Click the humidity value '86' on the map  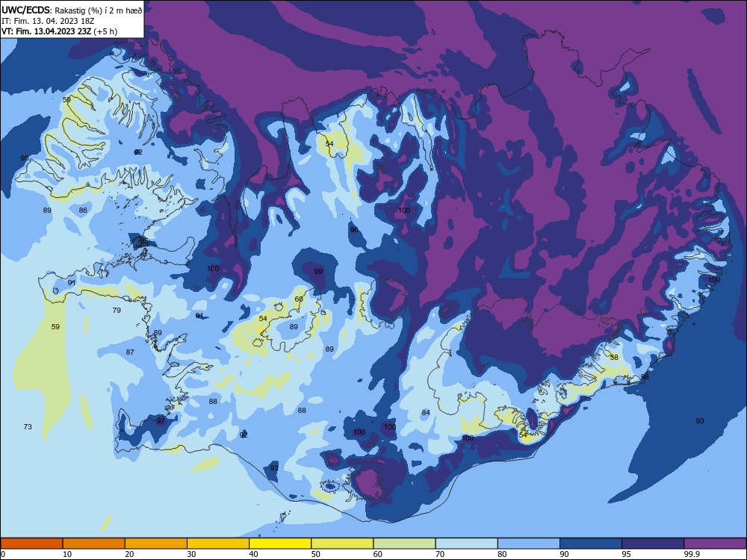click(83, 211)
